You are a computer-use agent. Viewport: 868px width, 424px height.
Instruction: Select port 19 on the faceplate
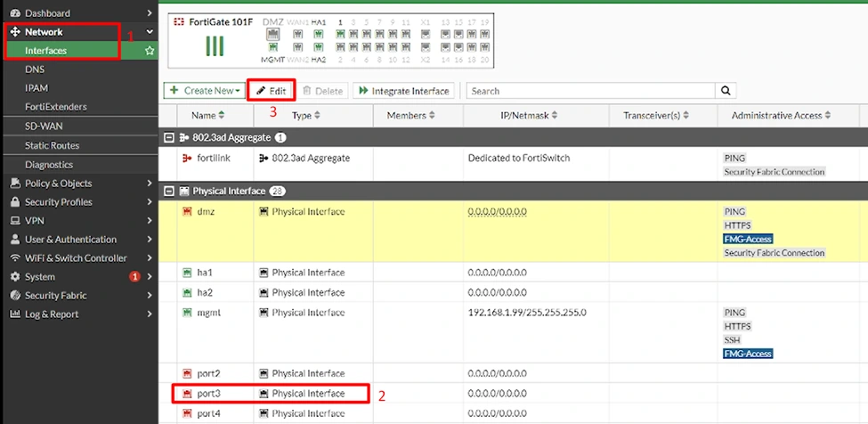[484, 34]
